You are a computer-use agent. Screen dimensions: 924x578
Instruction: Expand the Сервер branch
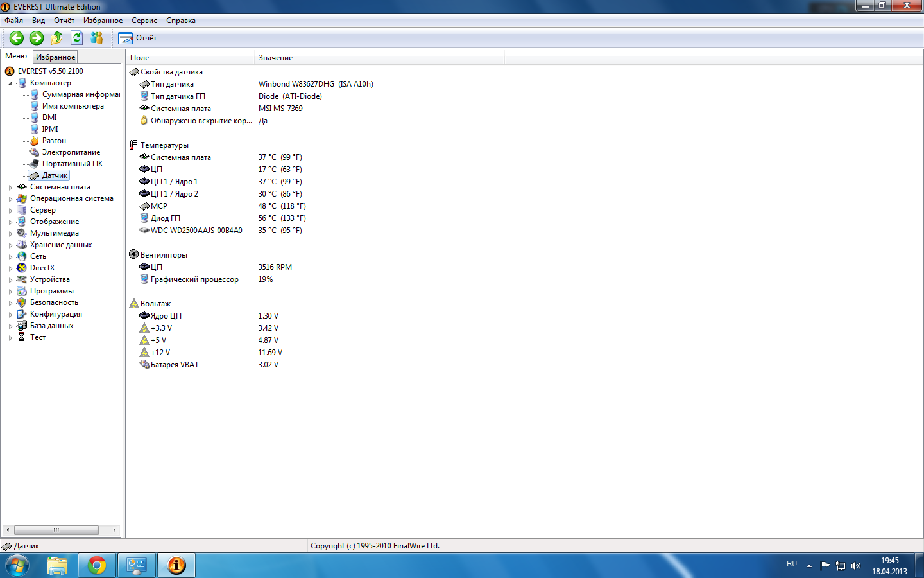10,211
